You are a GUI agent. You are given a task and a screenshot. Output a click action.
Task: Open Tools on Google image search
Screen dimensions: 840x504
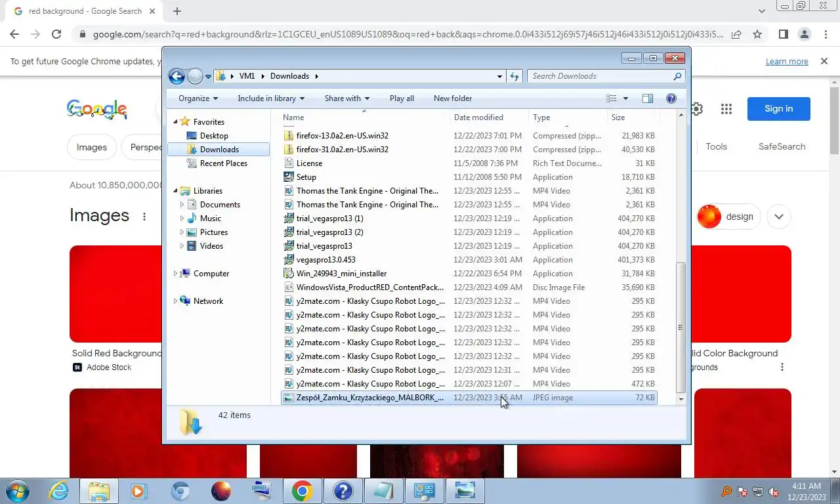coord(716,146)
